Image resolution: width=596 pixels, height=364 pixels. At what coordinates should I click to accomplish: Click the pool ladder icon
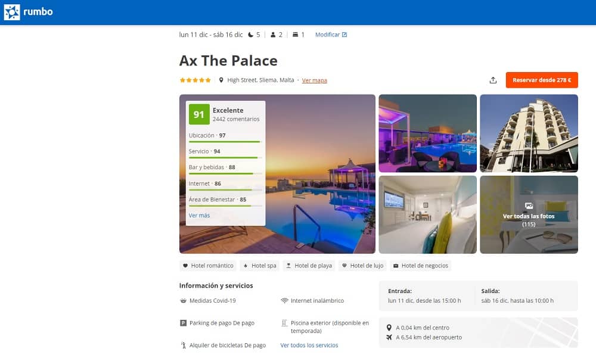[x=284, y=323]
